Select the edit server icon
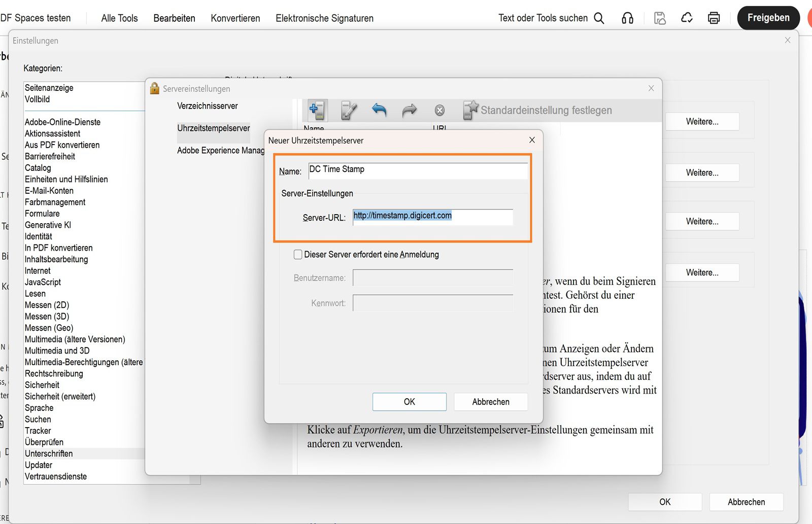The height and width of the screenshot is (524, 812). pos(348,110)
